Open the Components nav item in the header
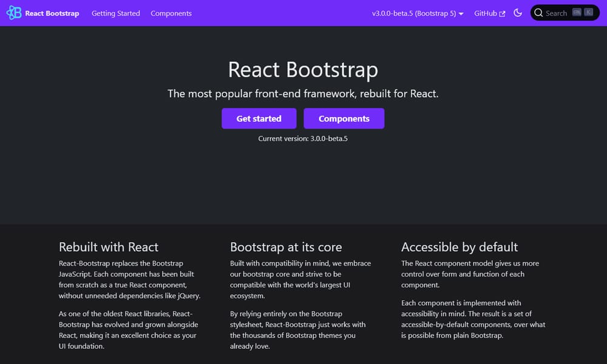This screenshot has width=607, height=364. pyautogui.click(x=171, y=13)
